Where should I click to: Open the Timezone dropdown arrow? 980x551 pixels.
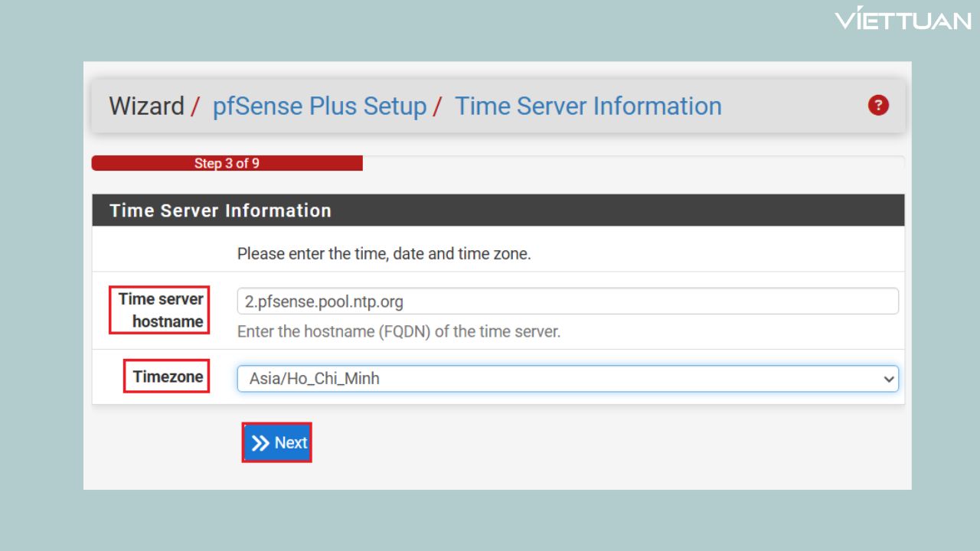click(x=888, y=379)
